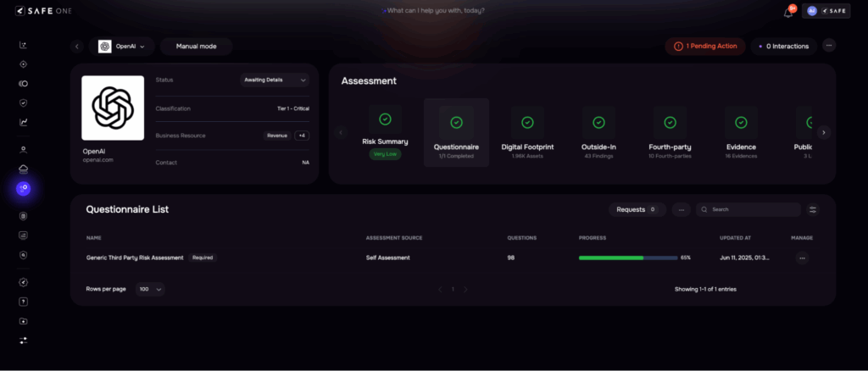Open questionnaire list ellipsis options

click(681, 209)
